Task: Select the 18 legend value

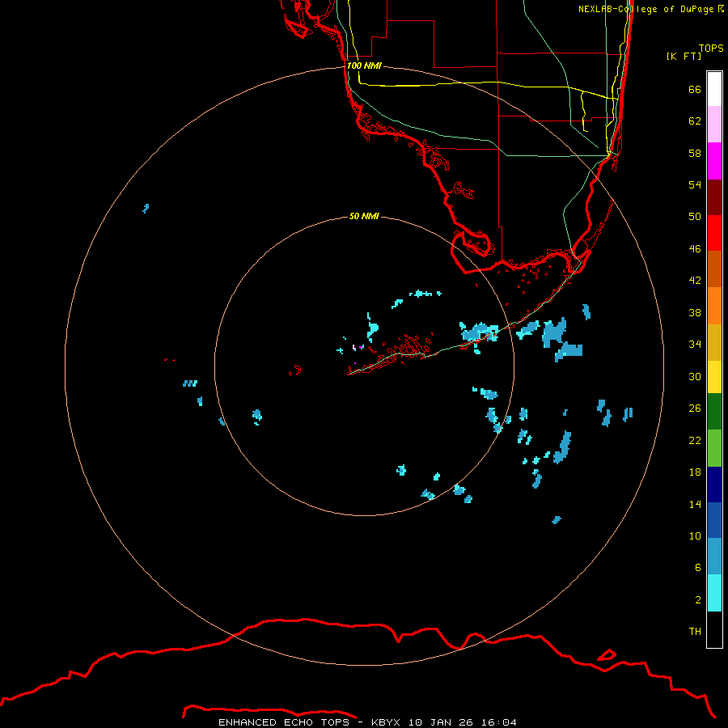Action: (x=695, y=472)
